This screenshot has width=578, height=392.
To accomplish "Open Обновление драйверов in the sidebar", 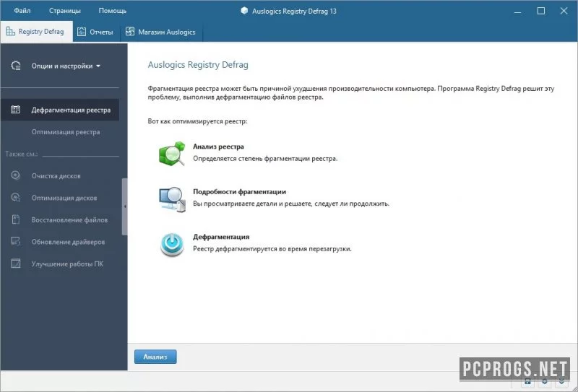I will tap(68, 242).
